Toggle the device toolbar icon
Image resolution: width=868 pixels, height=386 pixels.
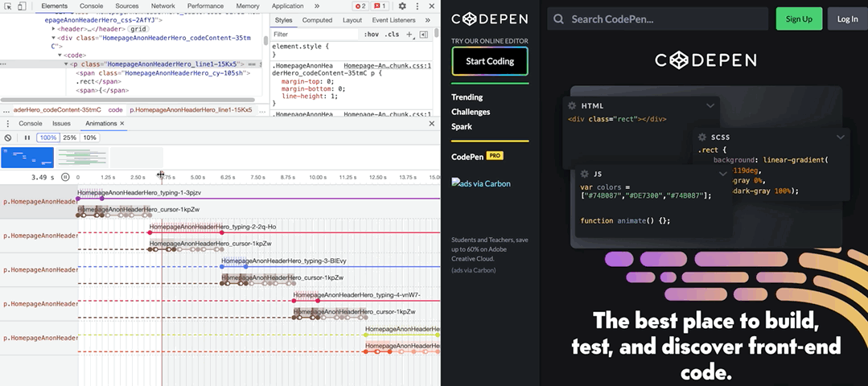click(x=22, y=6)
